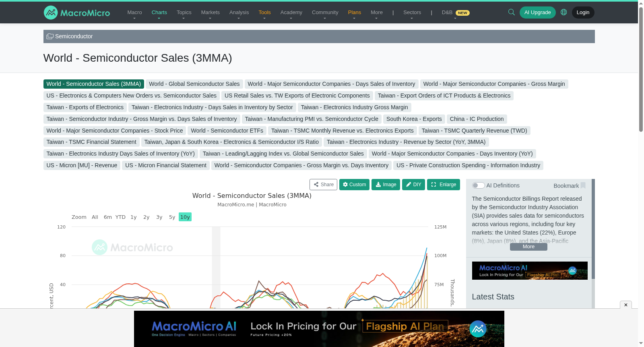This screenshot has width=644, height=347.
Task: Set chart zoom to All
Action: (x=95, y=217)
